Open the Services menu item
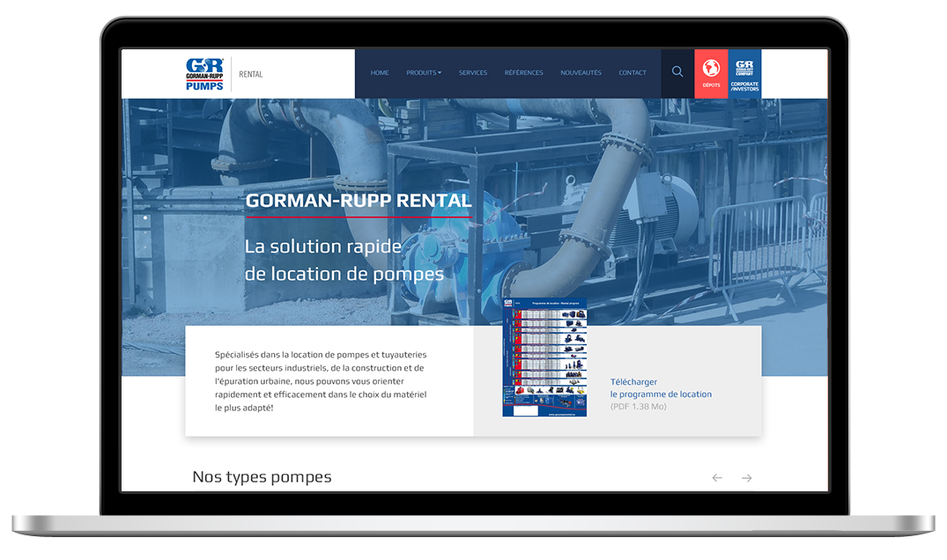Screen dimensions: 947x560 pyautogui.click(x=473, y=73)
